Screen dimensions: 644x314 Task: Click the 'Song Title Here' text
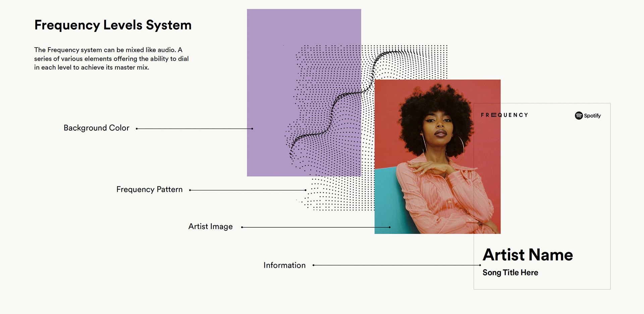[x=510, y=273]
